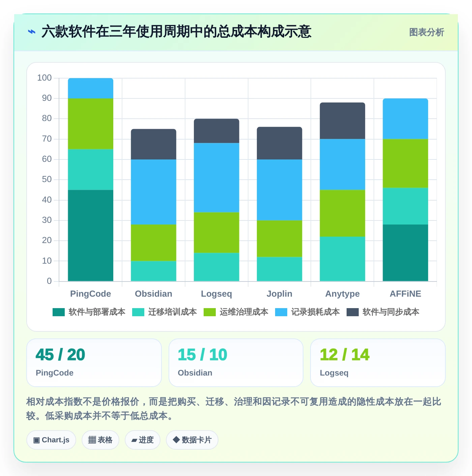Toggle the 软件与同步成本 legend item
This screenshot has width=472, height=476.
(x=383, y=312)
